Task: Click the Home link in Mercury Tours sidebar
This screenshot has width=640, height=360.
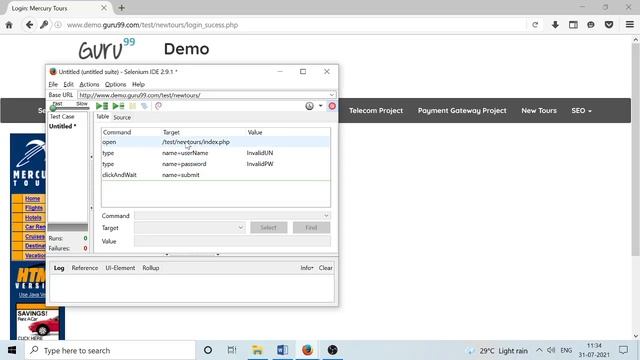Action: [x=33, y=198]
